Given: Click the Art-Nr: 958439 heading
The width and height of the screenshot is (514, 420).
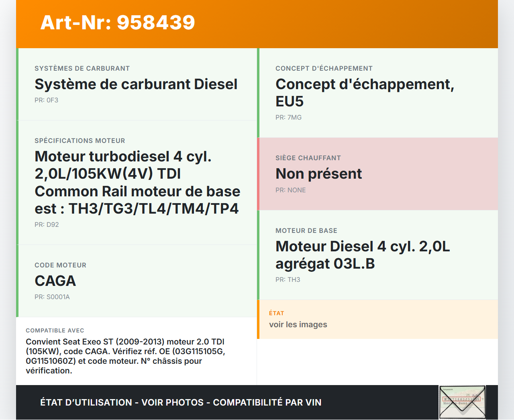Looking at the screenshot, I should click(x=118, y=22).
